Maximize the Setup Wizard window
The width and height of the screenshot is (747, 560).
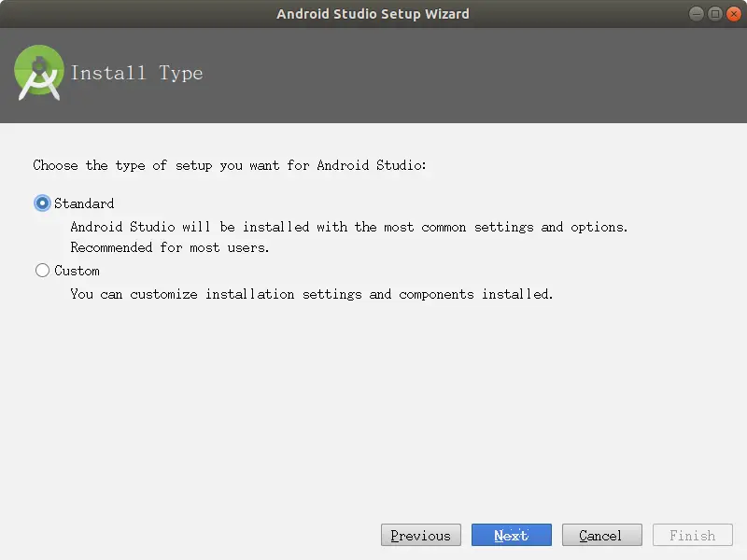tap(715, 14)
